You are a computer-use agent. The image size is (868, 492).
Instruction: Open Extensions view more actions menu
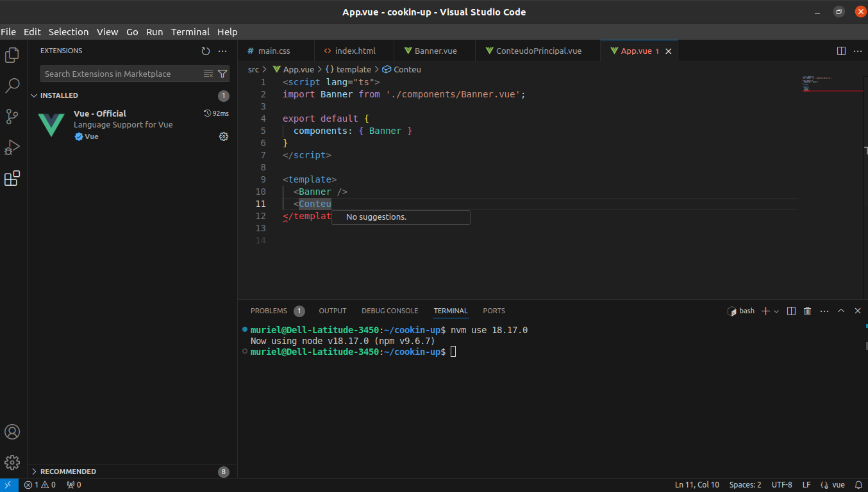click(222, 51)
